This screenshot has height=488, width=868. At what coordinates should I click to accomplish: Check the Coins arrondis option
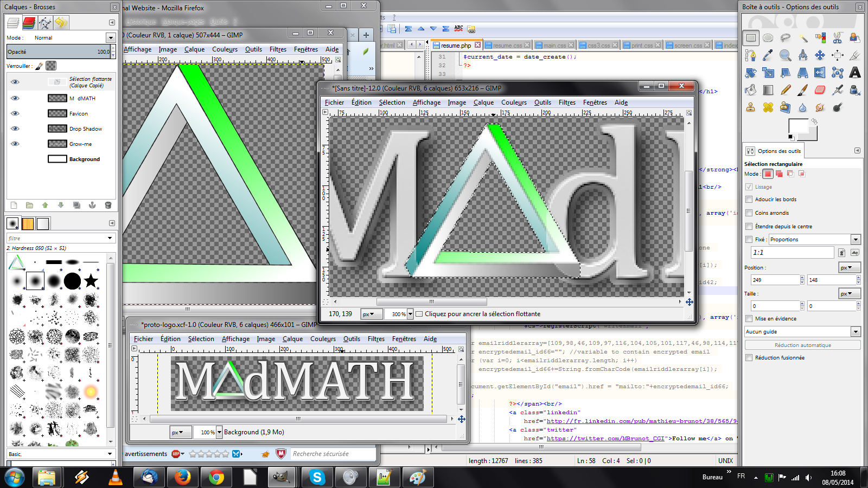(x=749, y=213)
